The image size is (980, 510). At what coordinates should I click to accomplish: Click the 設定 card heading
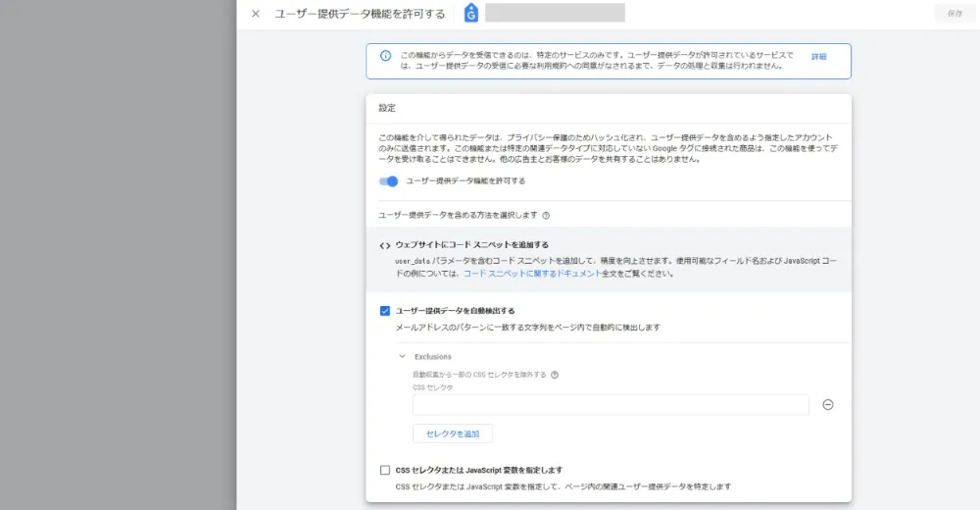387,108
